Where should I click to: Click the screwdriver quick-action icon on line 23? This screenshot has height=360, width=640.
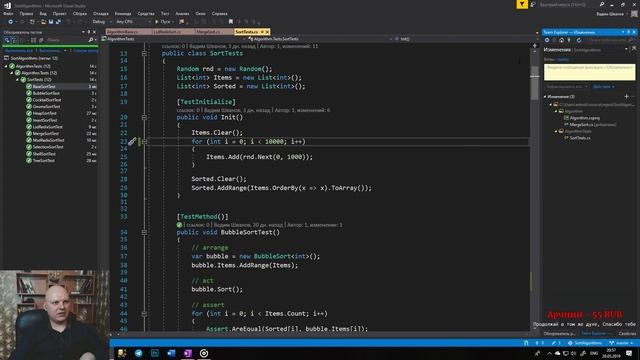point(132,142)
